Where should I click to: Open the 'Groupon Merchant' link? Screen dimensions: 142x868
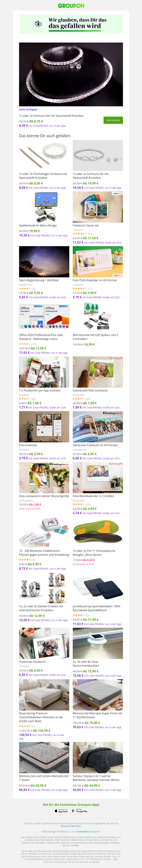[x=71, y=826]
